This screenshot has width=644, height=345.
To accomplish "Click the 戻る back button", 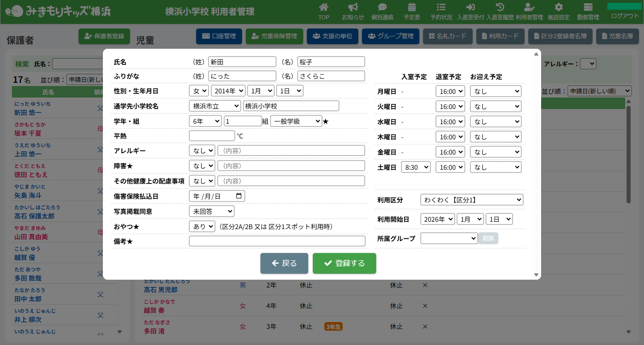I will pyautogui.click(x=284, y=263).
